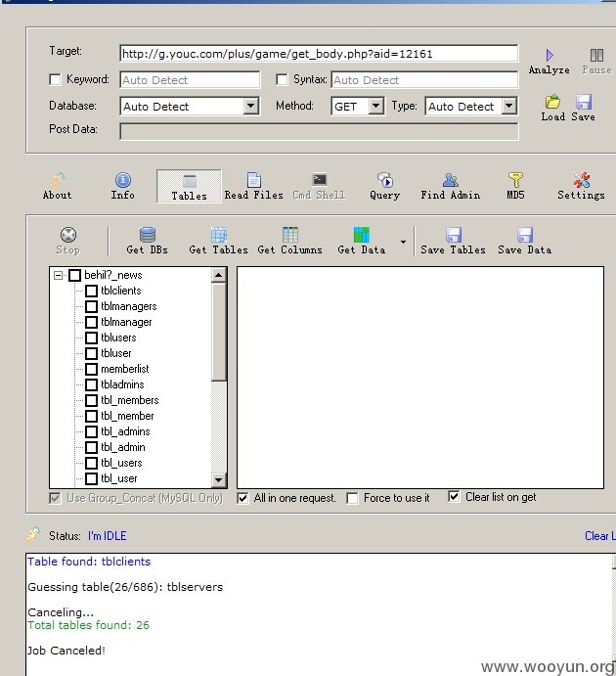Click the table tree scroll up arrow

pos(219,275)
